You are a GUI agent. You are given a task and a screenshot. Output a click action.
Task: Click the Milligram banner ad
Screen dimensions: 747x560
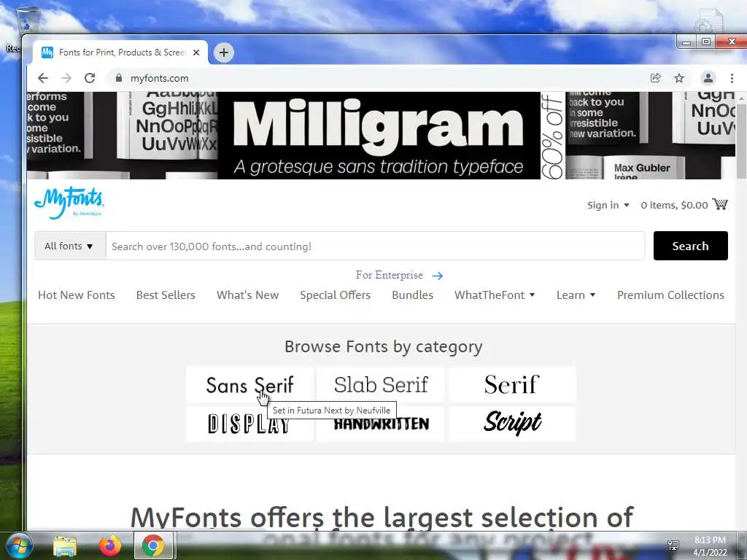pos(381,136)
